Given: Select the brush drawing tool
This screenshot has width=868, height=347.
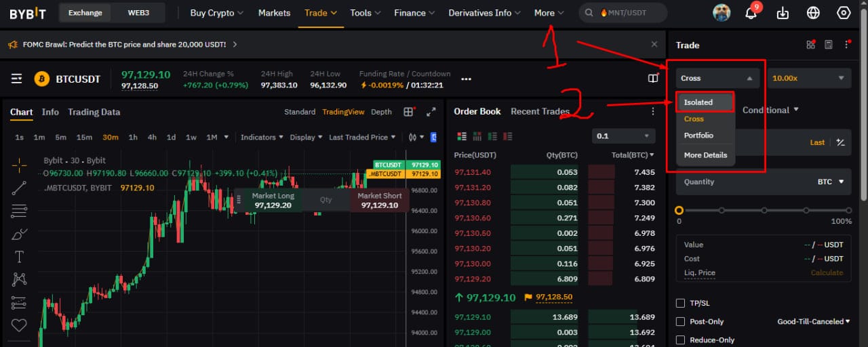Looking at the screenshot, I should pyautogui.click(x=19, y=234).
